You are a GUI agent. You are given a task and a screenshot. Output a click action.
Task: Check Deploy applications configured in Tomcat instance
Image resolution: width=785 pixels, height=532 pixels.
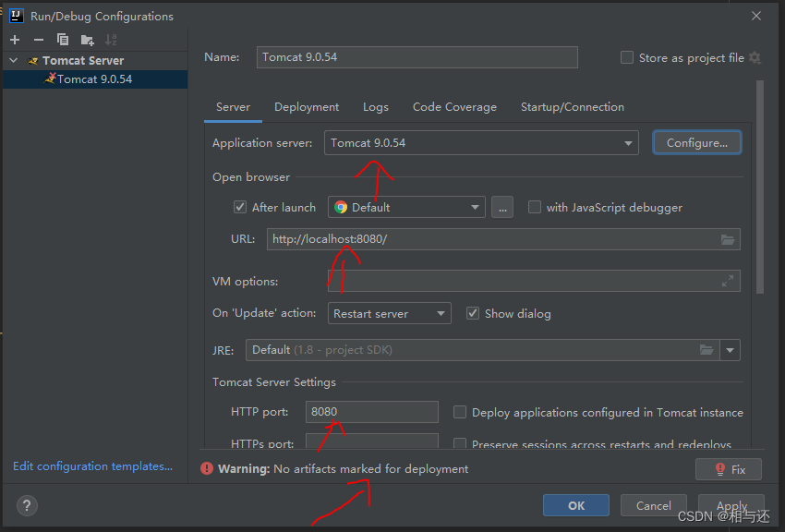[460, 412]
